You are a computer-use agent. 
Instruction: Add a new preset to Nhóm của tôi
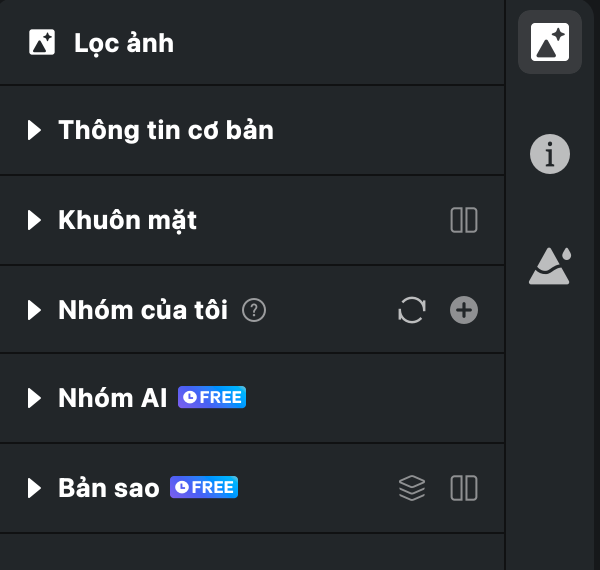point(464,311)
